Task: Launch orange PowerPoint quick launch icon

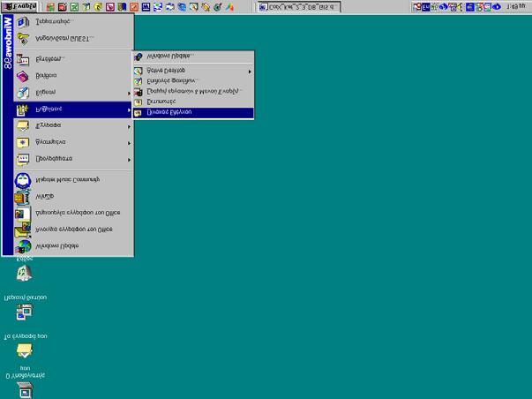Action: click(x=134, y=7)
